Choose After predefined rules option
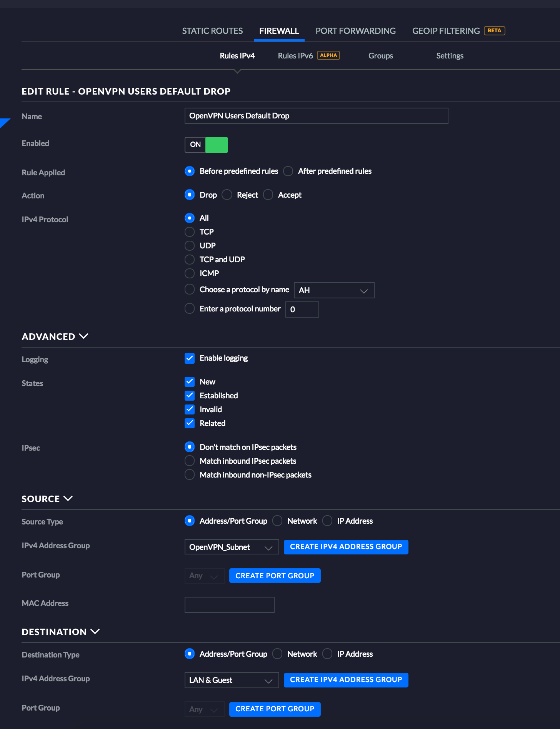Viewport: 560px width, 729px height. tap(288, 171)
